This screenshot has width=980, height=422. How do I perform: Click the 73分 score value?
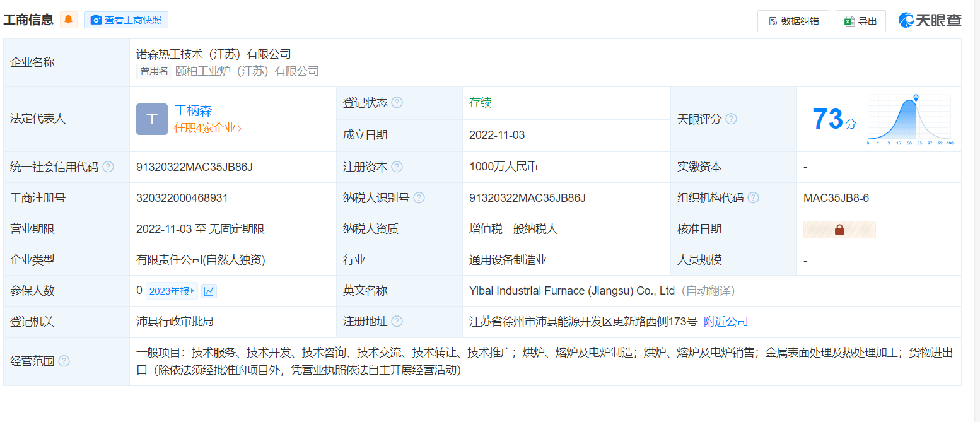pyautogui.click(x=834, y=119)
